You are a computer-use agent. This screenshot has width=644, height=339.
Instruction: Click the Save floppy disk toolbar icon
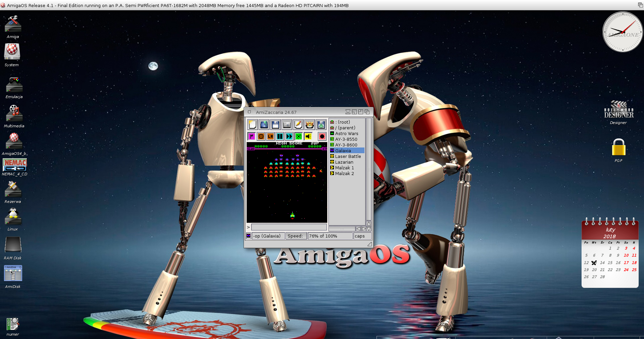[276, 125]
